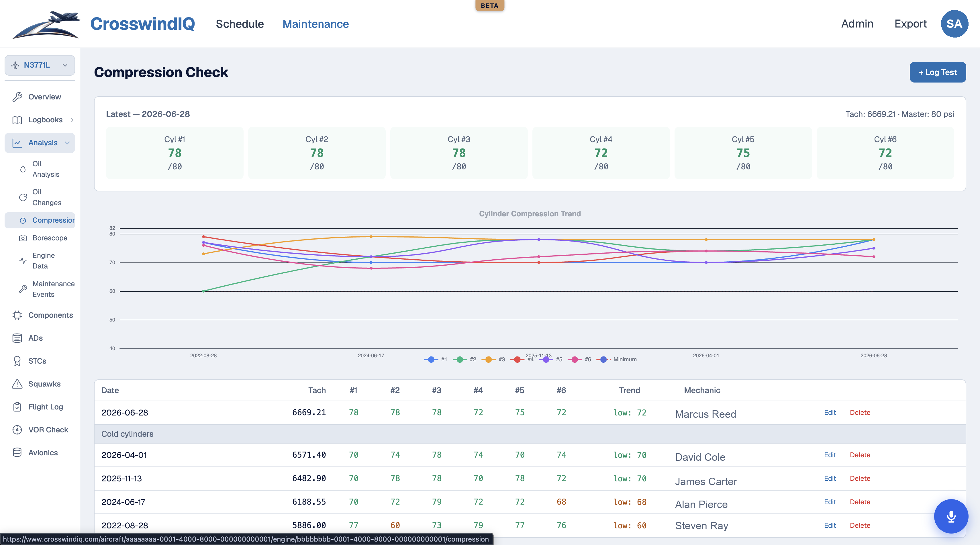Edit the 2026-04-01 compression entry
Image resolution: width=980 pixels, height=545 pixels.
[830, 455]
